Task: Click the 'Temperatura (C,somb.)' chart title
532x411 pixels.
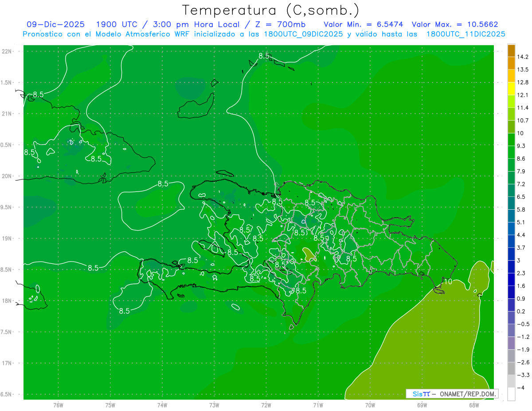Action: (270, 10)
